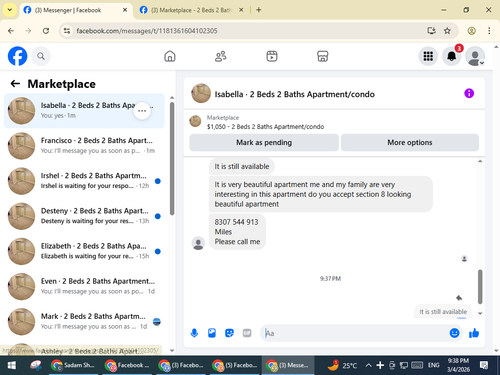This screenshot has height=375, width=500.
Task: Open the Chrome profile icon
Action: point(471,31)
